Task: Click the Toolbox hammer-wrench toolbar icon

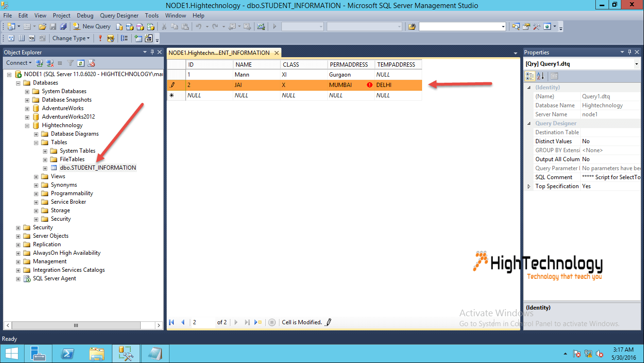Action: pos(536,26)
